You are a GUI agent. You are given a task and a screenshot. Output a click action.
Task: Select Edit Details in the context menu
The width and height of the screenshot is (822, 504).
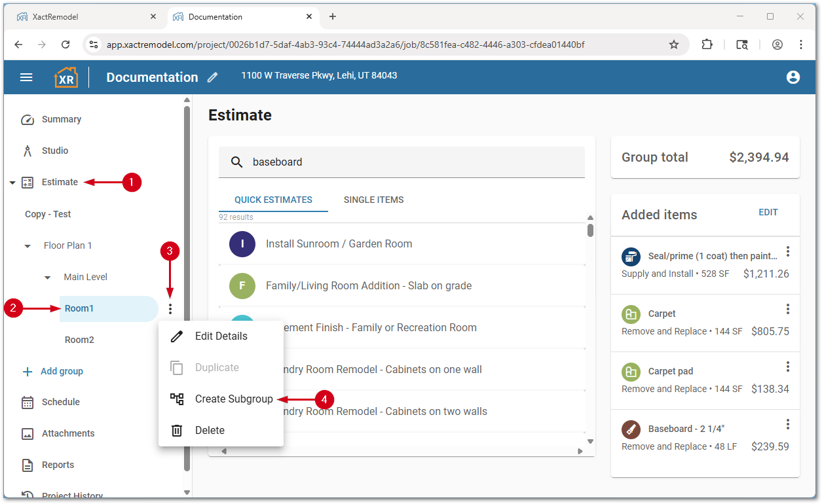coord(221,336)
